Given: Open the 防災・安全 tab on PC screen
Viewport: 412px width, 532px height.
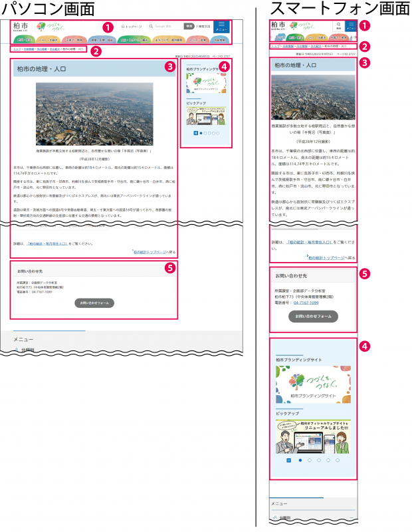Looking at the screenshot, I should pos(24,40).
